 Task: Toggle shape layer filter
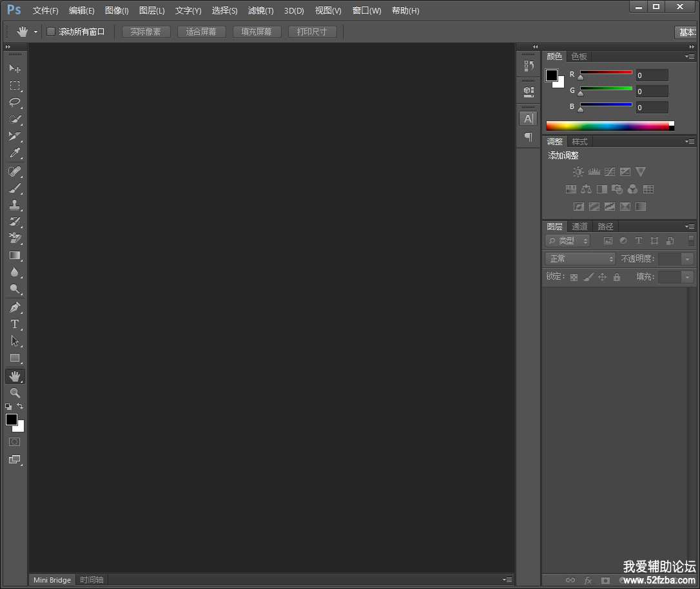(654, 241)
